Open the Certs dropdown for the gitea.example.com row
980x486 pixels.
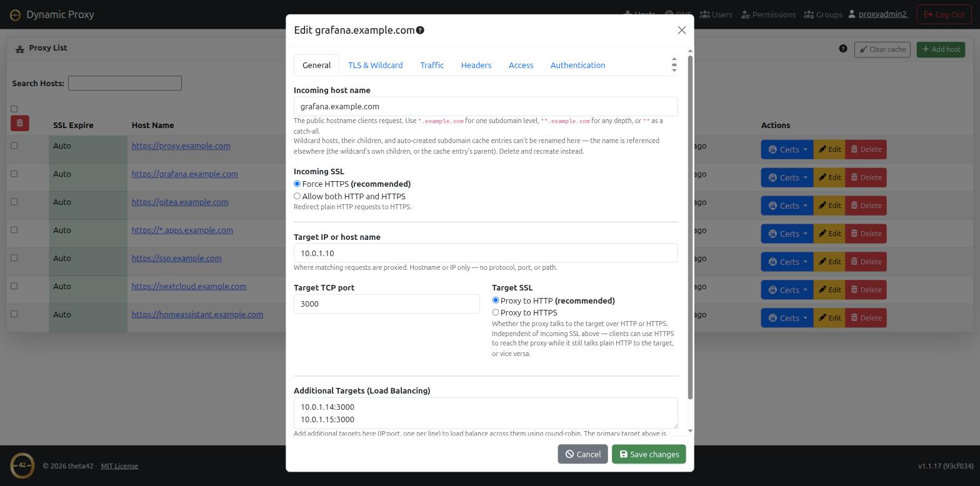(x=787, y=206)
